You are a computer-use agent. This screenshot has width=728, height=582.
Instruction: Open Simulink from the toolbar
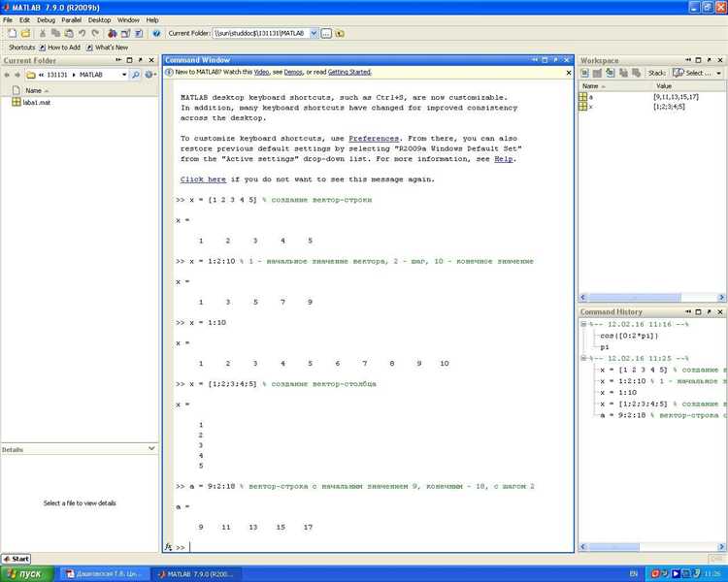111,33
